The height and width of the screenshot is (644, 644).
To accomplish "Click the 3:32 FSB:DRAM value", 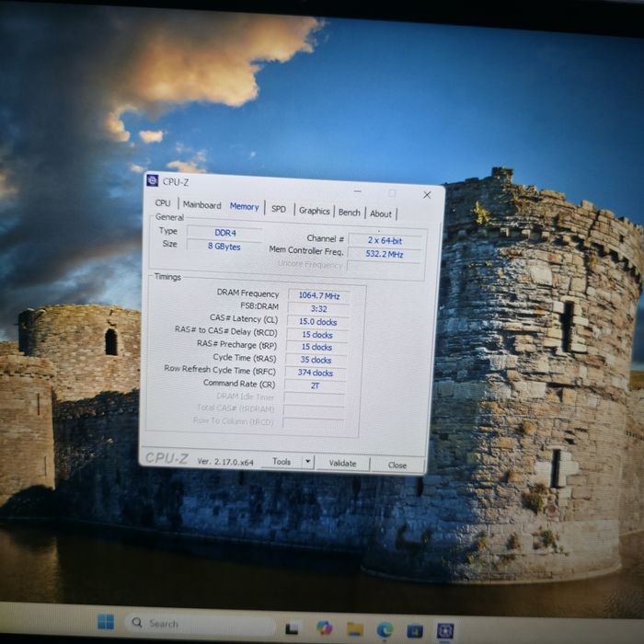I will click(x=318, y=308).
